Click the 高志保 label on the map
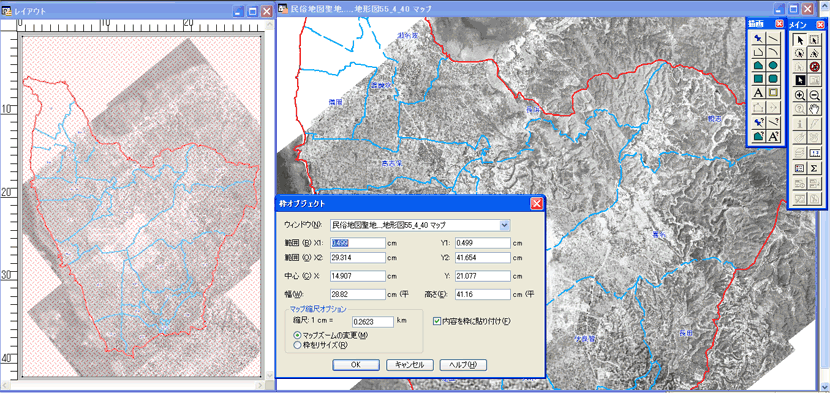 tap(392, 164)
